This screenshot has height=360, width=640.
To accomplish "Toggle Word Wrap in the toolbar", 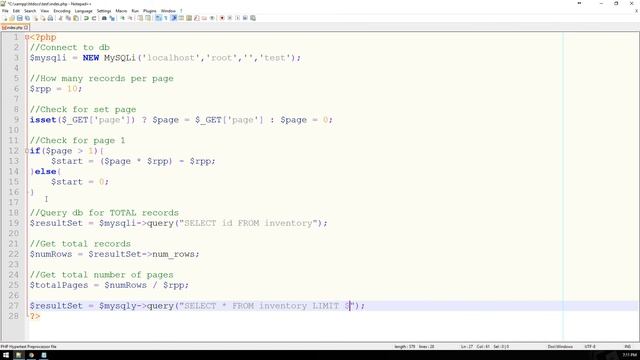I will coord(158,18).
